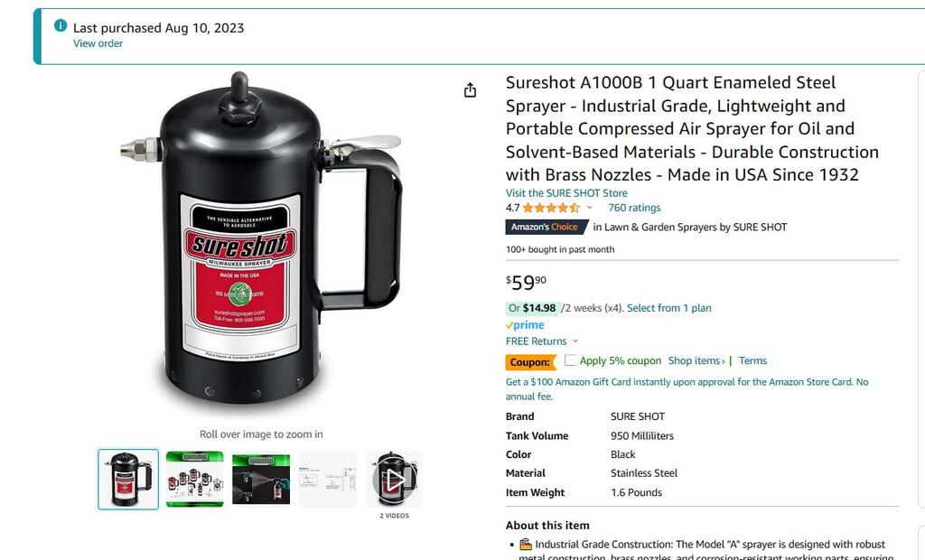Open coupon Terms link
The height and width of the screenshot is (560, 925).
pos(752,360)
